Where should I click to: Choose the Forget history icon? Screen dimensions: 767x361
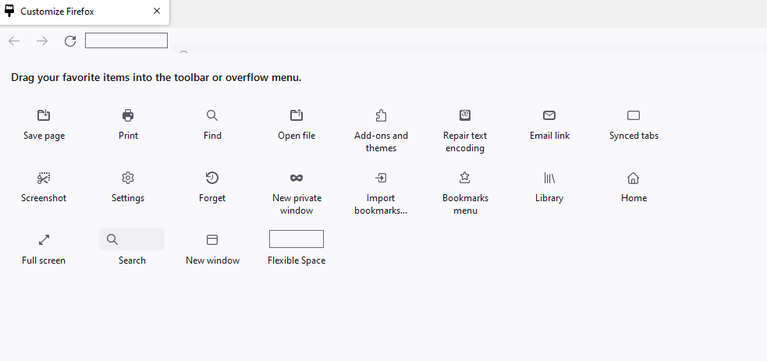point(212,178)
